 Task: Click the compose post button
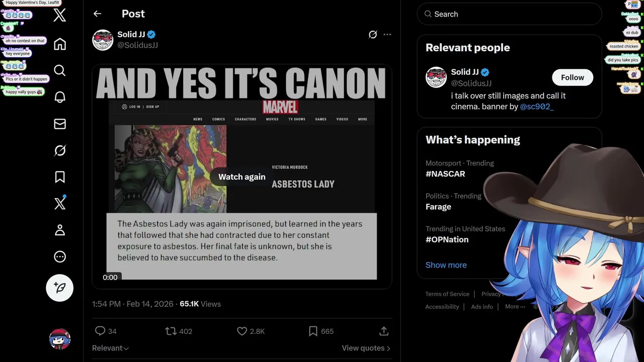(x=60, y=288)
